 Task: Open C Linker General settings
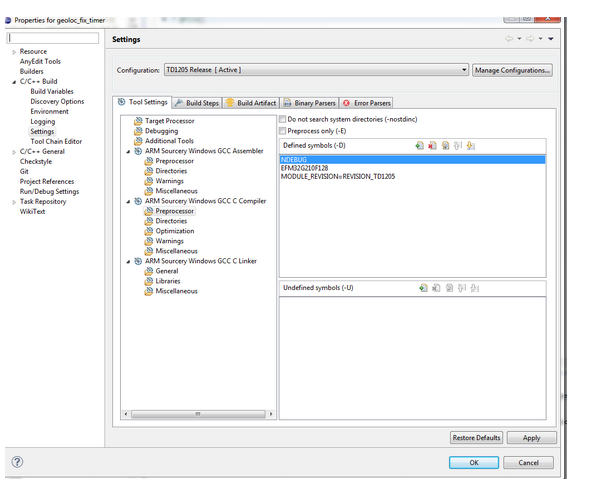click(167, 271)
